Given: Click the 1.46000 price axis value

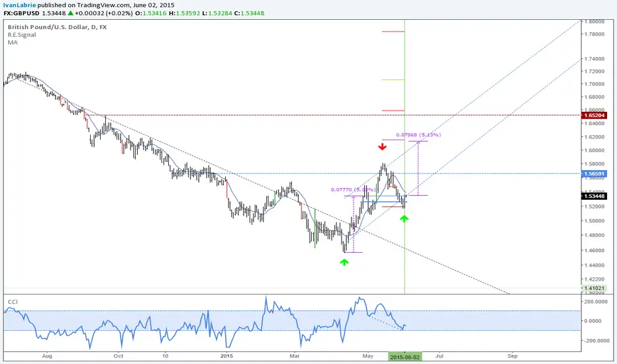Looking at the screenshot, I should [x=594, y=250].
